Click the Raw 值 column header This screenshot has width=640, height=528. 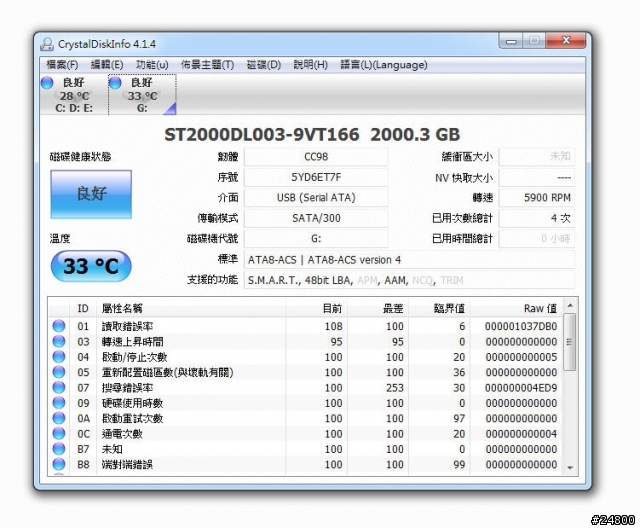(x=516, y=308)
